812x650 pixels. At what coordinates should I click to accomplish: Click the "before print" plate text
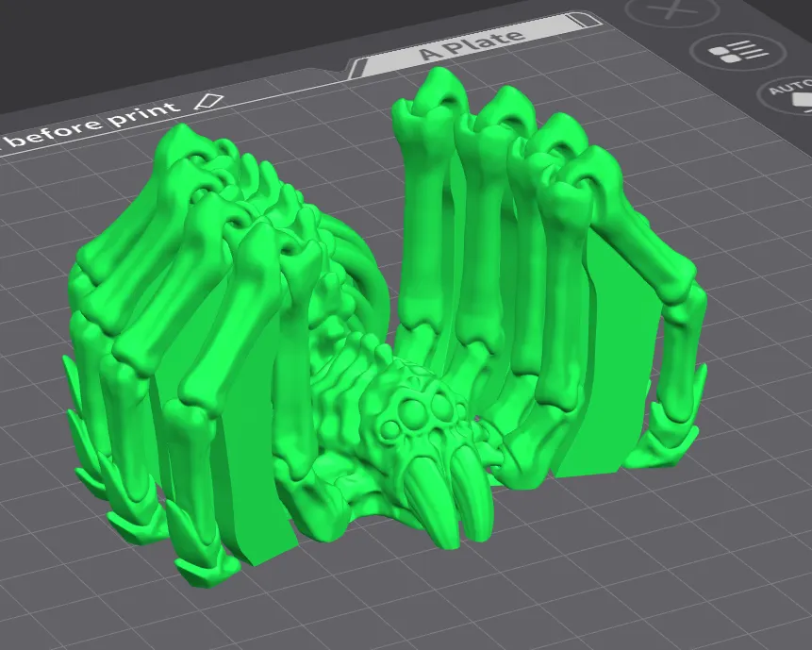pyautogui.click(x=94, y=125)
